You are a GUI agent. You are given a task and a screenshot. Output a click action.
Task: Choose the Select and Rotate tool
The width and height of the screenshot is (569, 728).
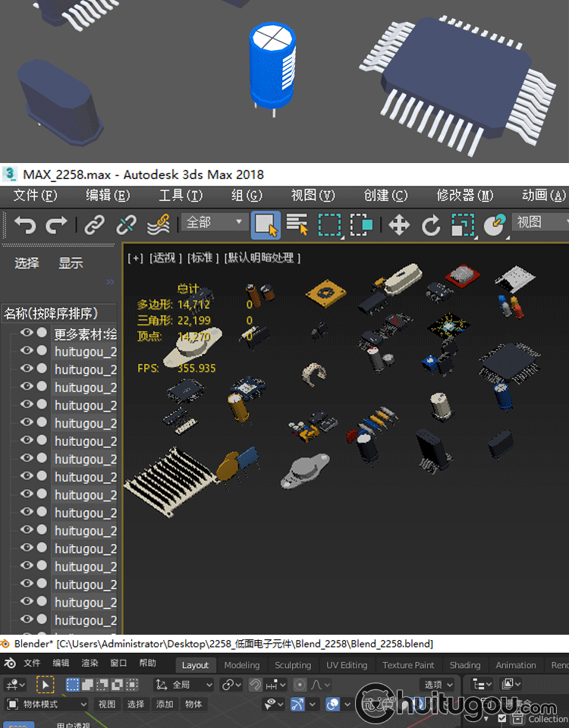[x=431, y=225]
